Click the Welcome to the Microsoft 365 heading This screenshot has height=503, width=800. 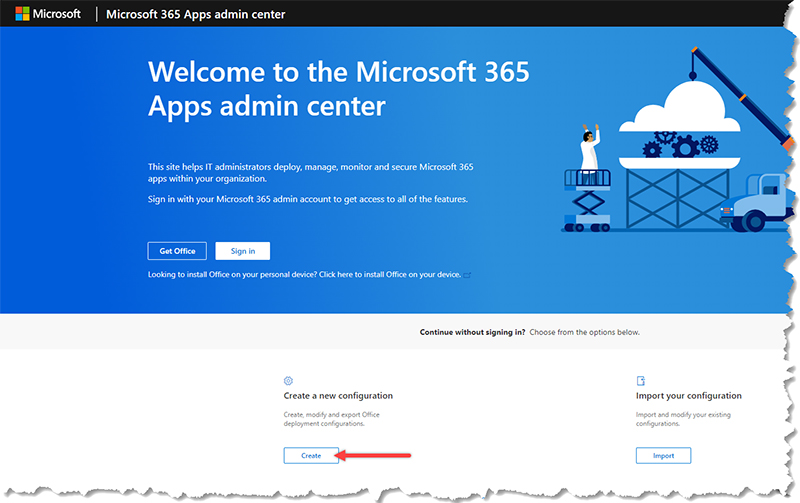[x=338, y=88]
